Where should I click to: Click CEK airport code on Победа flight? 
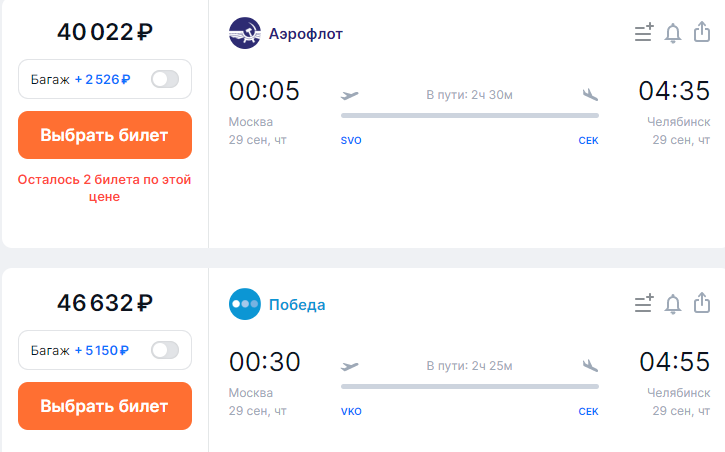tap(588, 411)
